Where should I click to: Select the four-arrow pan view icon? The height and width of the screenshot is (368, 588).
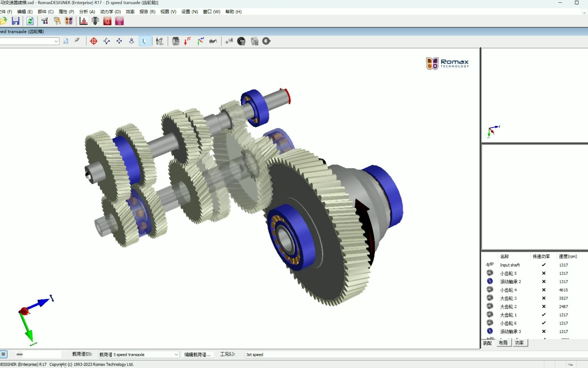(119, 41)
